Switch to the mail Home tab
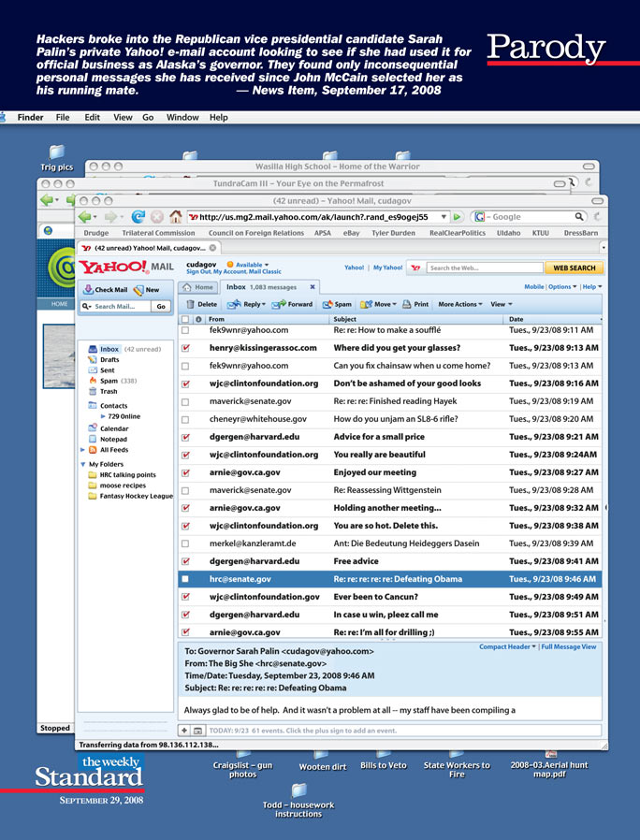640x840 pixels. click(x=198, y=287)
